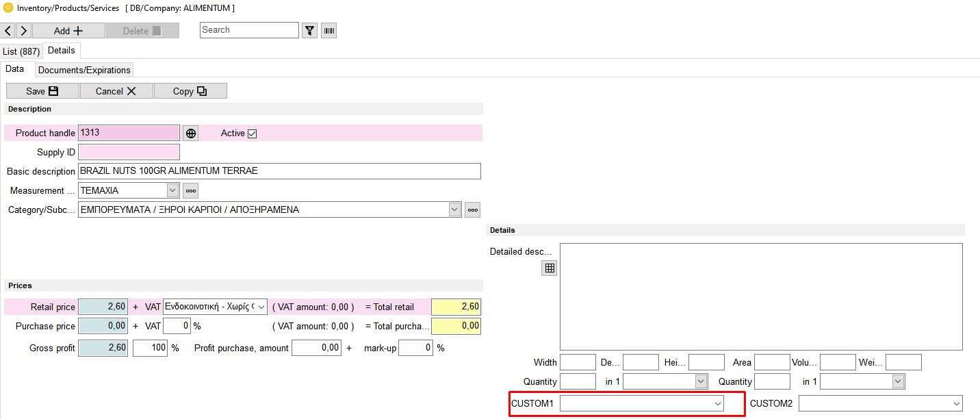The image size is (980, 419).
Task: Open the Documents/Expirations tab
Action: coord(84,70)
